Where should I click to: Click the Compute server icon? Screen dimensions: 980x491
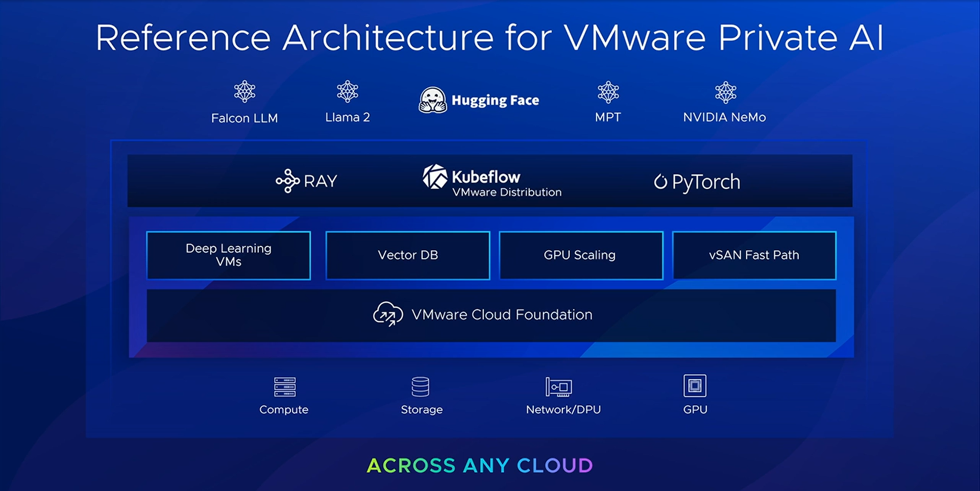pos(285,387)
